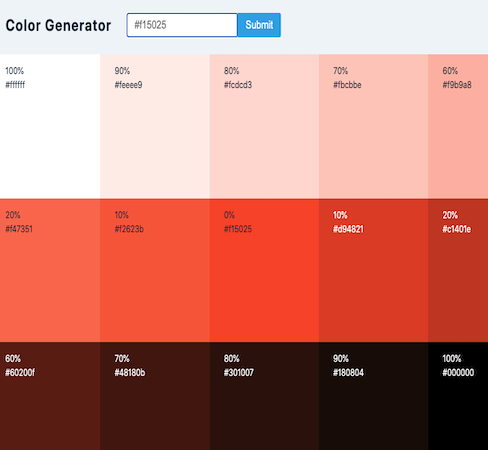Screen dimensions: 488x450
Task: Select the 100% black #000000 swatch
Action: click(x=458, y=396)
